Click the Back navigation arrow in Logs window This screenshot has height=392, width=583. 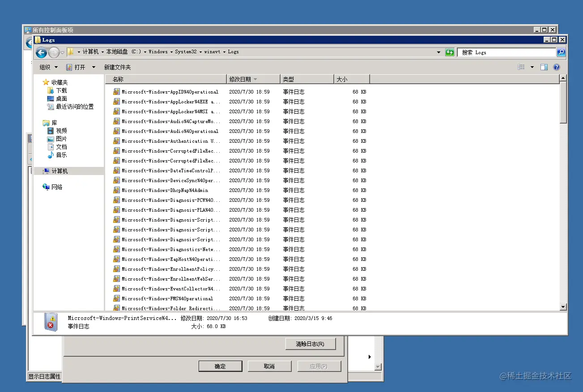(x=41, y=52)
